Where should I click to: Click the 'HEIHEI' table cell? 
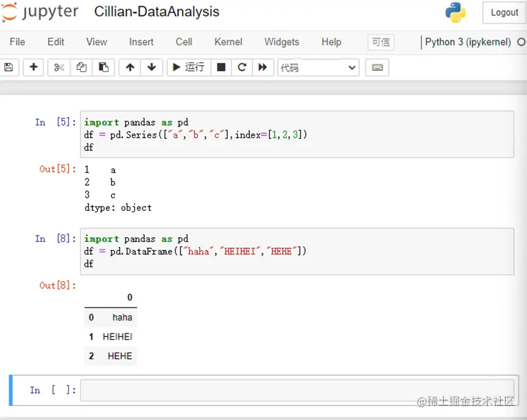coord(118,336)
